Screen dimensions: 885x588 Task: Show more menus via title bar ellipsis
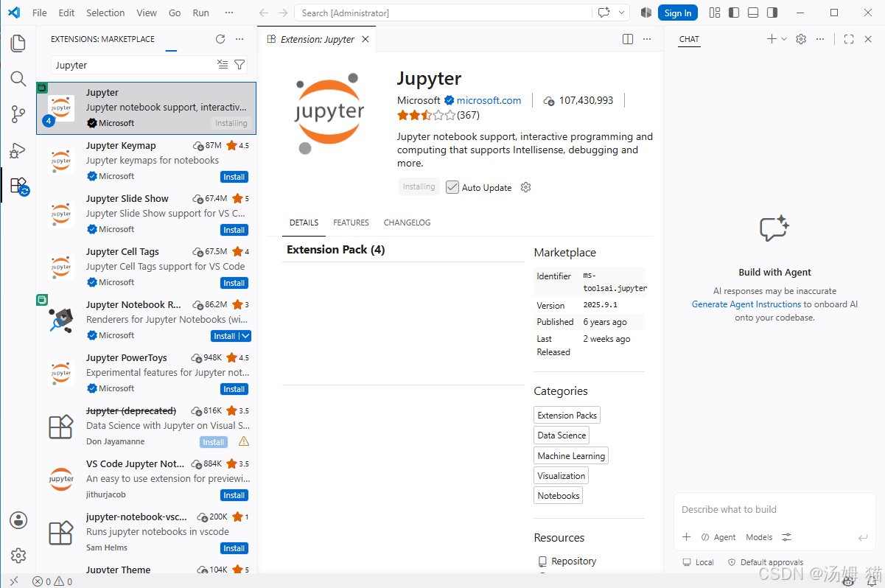tap(229, 13)
